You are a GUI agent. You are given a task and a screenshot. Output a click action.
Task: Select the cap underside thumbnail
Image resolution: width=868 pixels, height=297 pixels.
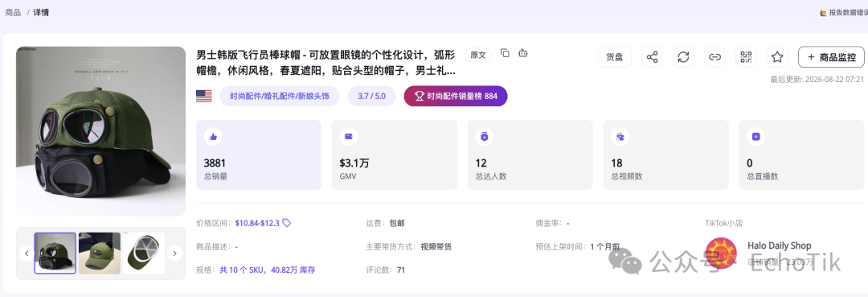pos(143,254)
